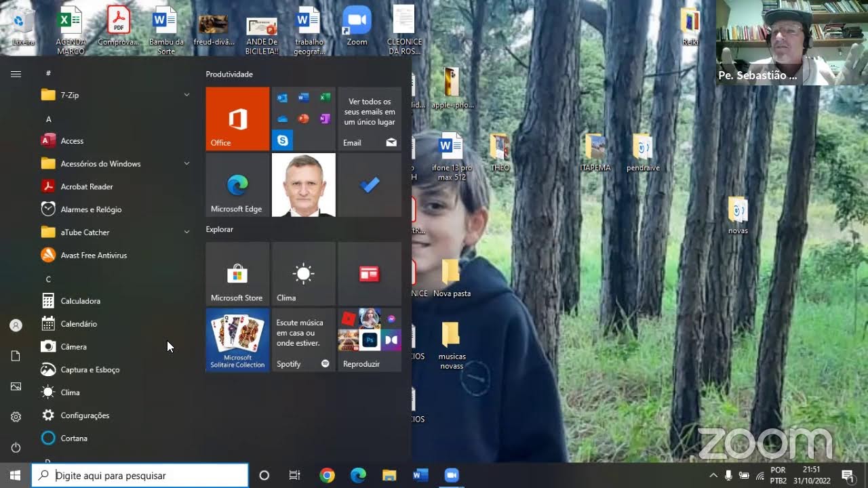
Task: Open the red news tile
Action: coord(370,274)
